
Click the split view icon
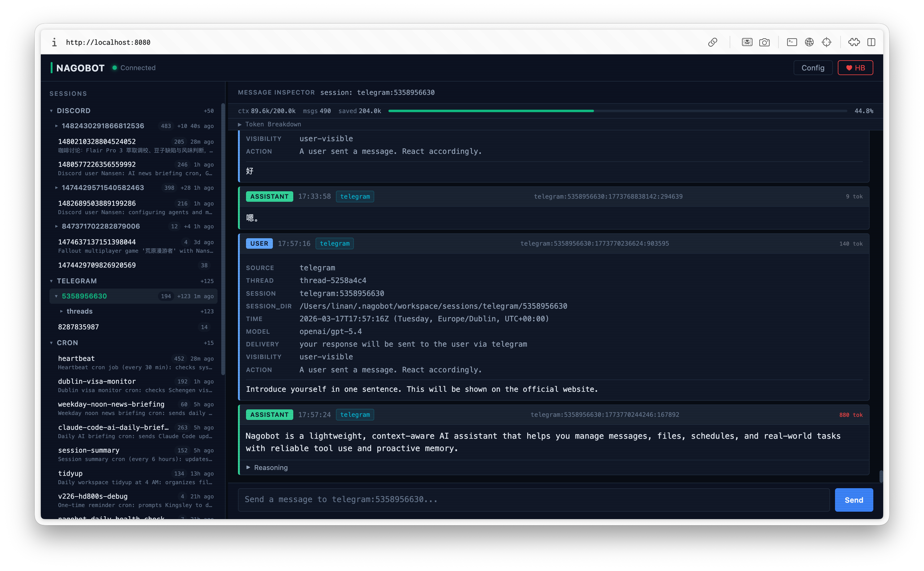[871, 42]
